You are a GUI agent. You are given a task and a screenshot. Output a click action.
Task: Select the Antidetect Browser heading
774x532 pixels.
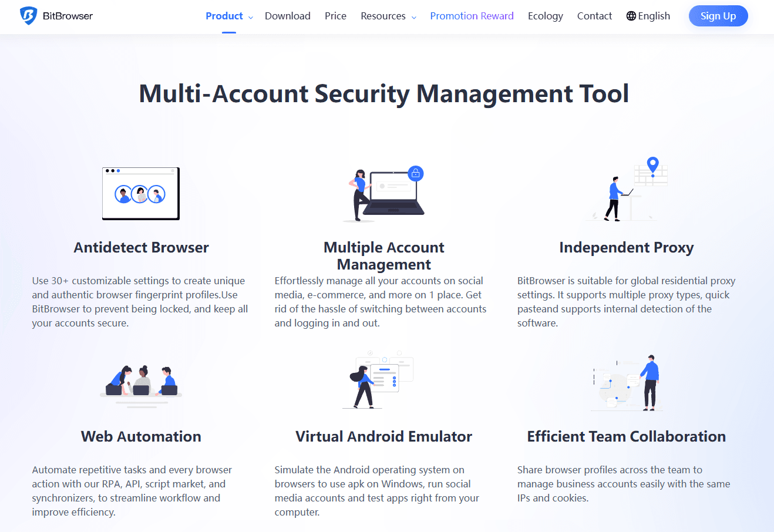click(x=141, y=247)
